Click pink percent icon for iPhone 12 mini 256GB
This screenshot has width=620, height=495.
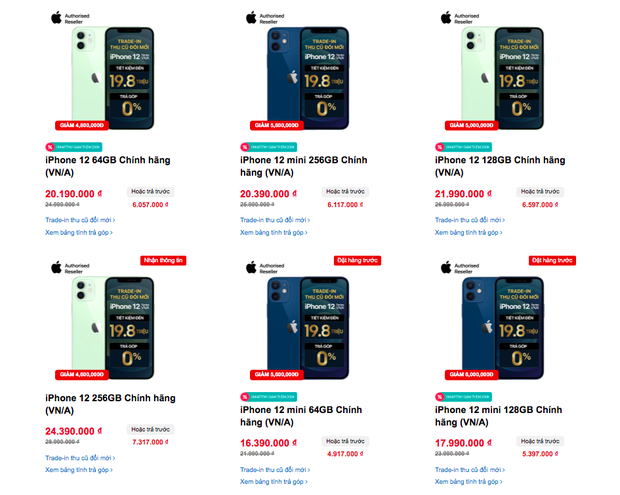pos(244,146)
